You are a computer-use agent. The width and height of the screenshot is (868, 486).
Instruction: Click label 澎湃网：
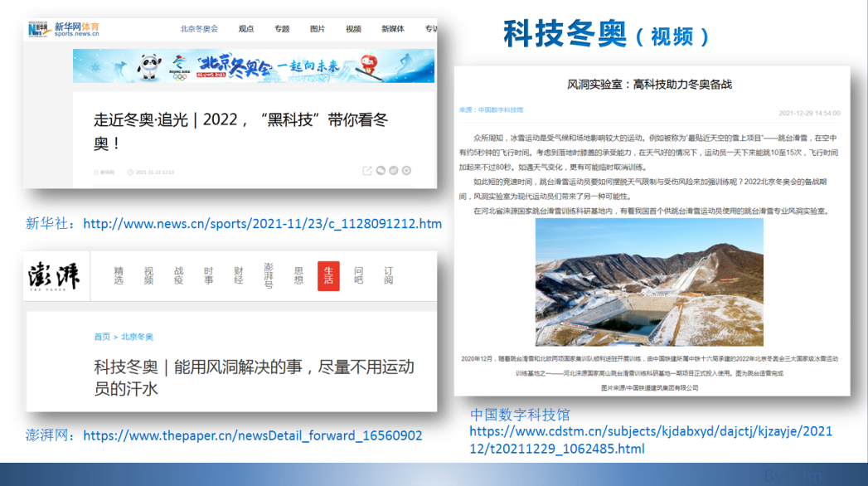(x=51, y=435)
